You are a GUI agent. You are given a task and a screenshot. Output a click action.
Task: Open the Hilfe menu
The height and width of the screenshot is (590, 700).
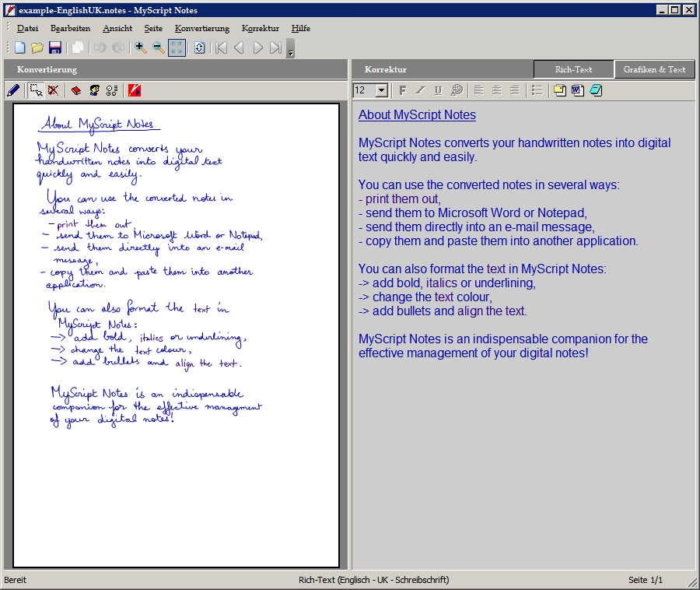(x=300, y=28)
